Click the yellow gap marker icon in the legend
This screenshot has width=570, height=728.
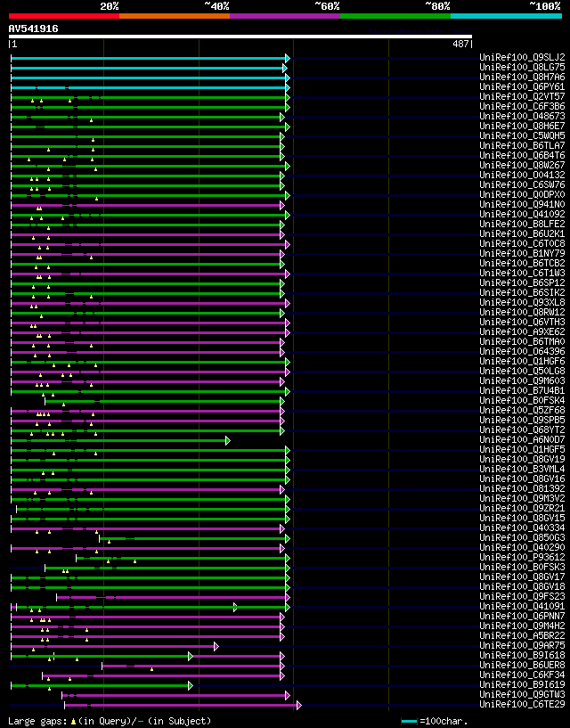[x=73, y=722]
